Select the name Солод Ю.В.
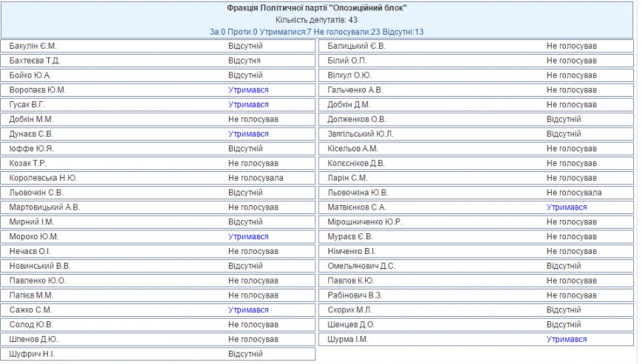The height and width of the screenshot is (364, 642). tap(31, 325)
